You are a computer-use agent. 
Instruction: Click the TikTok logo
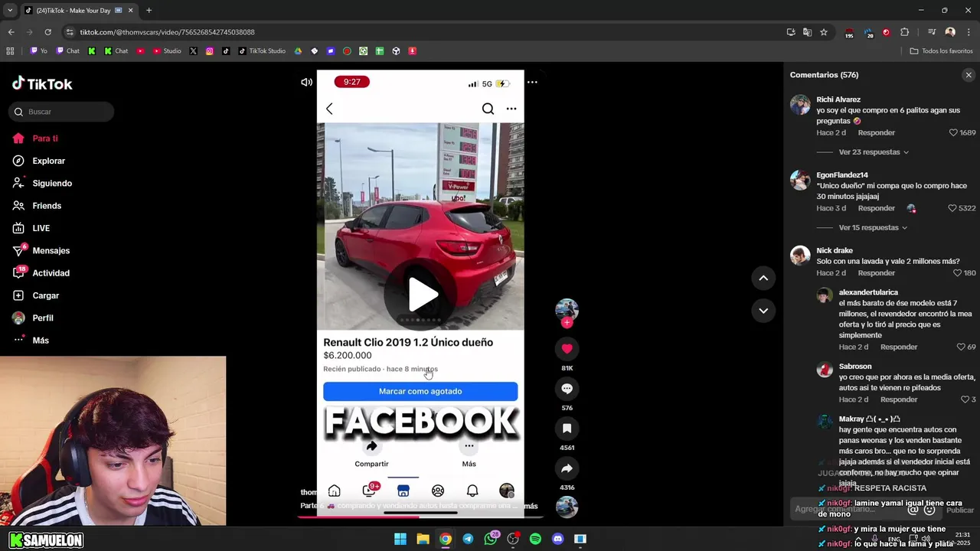tap(42, 84)
